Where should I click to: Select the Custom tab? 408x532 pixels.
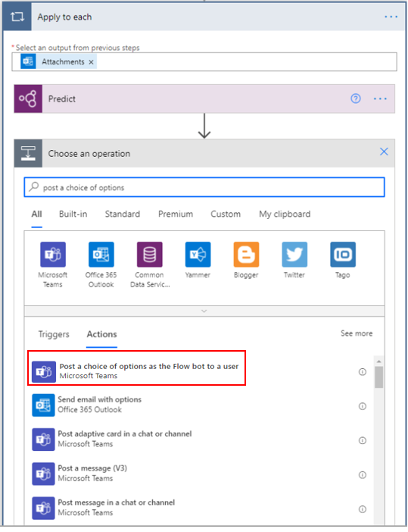tap(226, 214)
